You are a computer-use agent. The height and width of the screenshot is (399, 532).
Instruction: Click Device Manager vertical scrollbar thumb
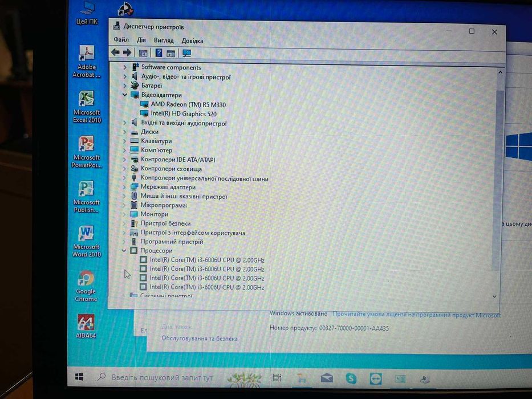(498, 180)
